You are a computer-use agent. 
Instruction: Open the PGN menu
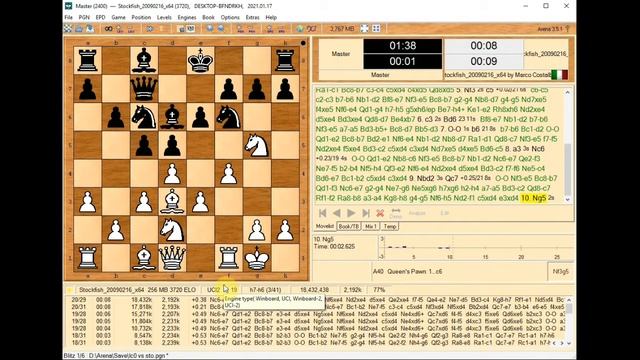coord(84,18)
